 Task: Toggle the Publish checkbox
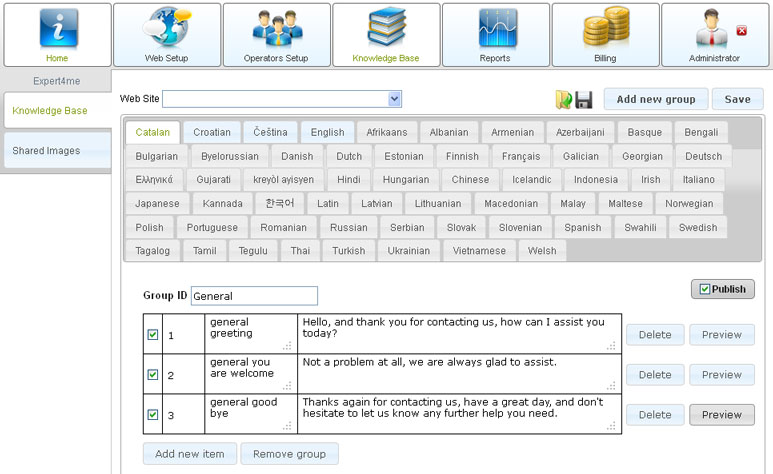(705, 289)
